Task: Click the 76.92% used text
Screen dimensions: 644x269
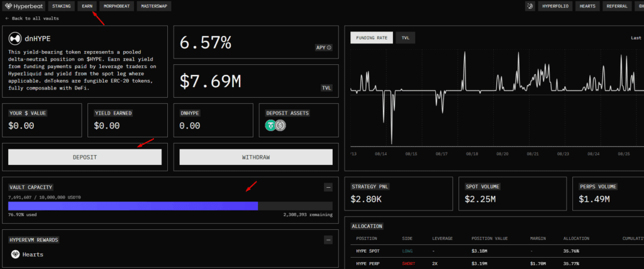Action: pyautogui.click(x=21, y=215)
